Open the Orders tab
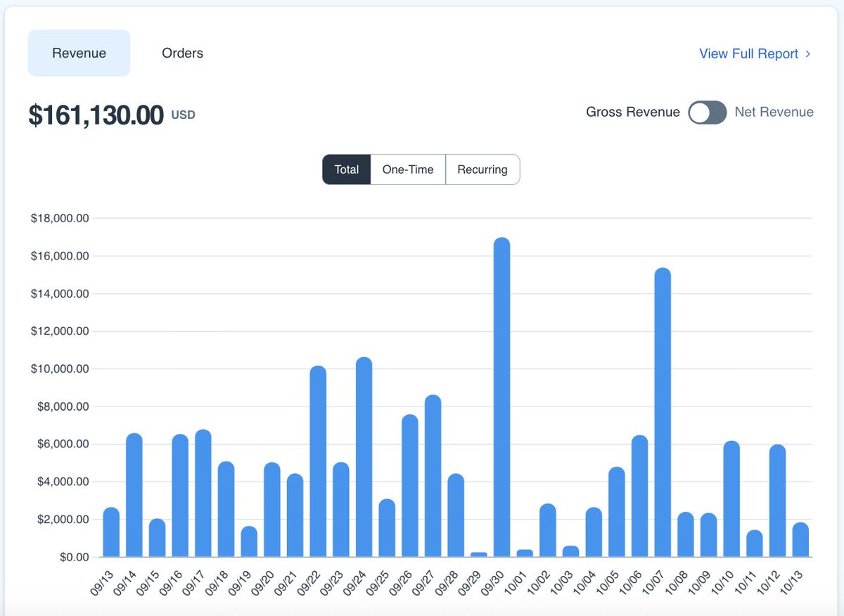844x616 pixels. [182, 53]
